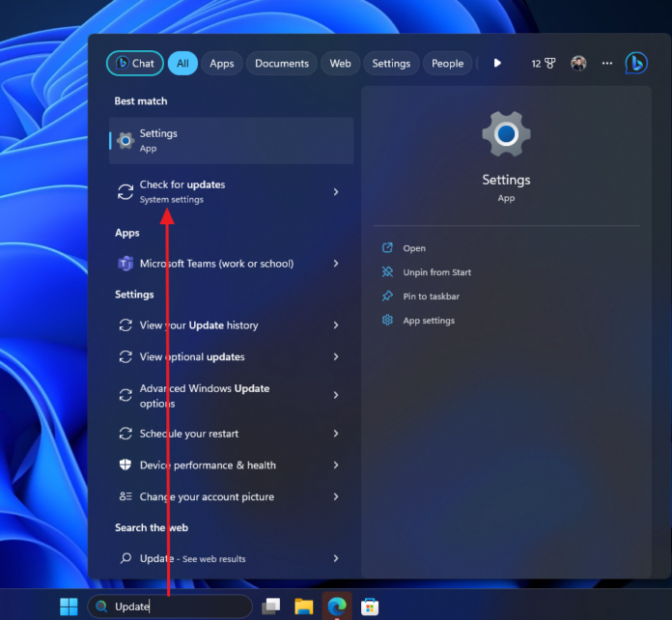Click sync icon beside View optional updates
672x620 pixels.
(126, 356)
